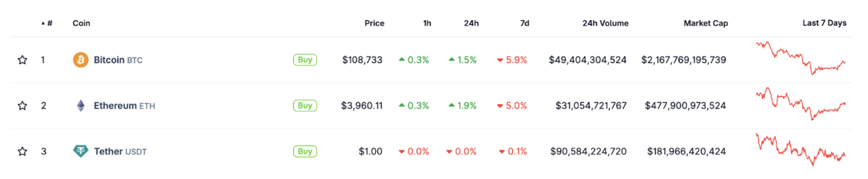Image resolution: width=868 pixels, height=179 pixels.
Task: Sort by the 7d change header
Action: pos(525,23)
